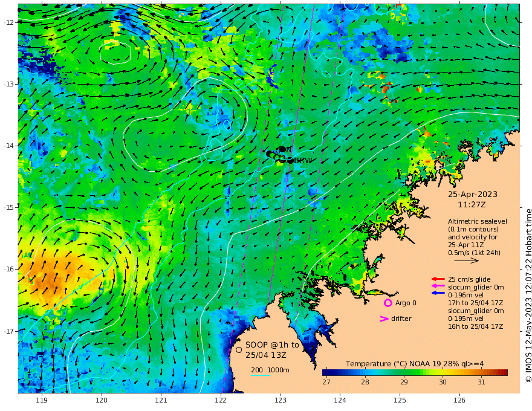
Task: Click the '(0.1m contours)' text
Action: pyautogui.click(x=473, y=229)
